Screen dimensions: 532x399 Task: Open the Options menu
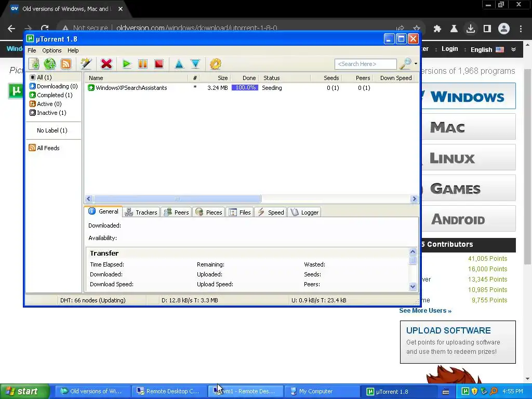pos(52,50)
